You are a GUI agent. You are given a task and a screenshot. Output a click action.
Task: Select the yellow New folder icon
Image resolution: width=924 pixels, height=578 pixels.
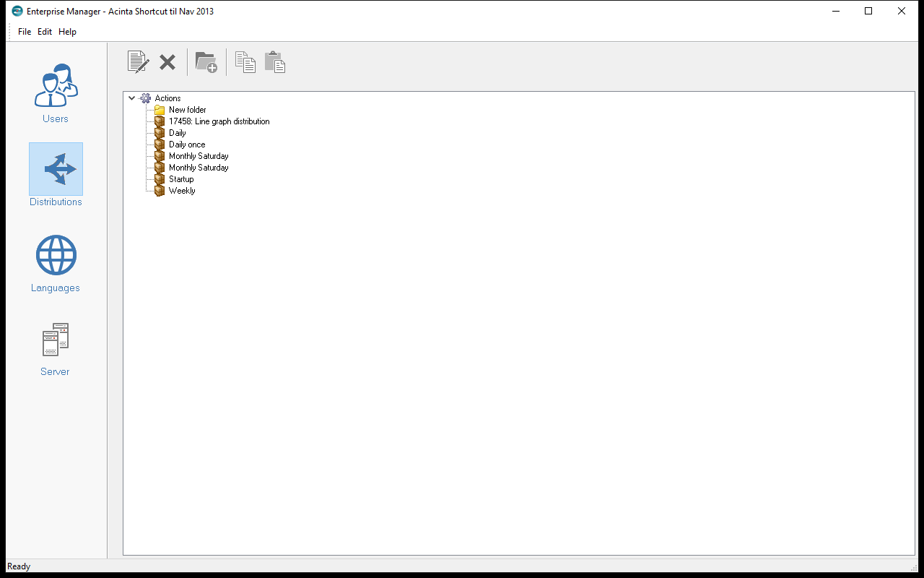click(160, 110)
